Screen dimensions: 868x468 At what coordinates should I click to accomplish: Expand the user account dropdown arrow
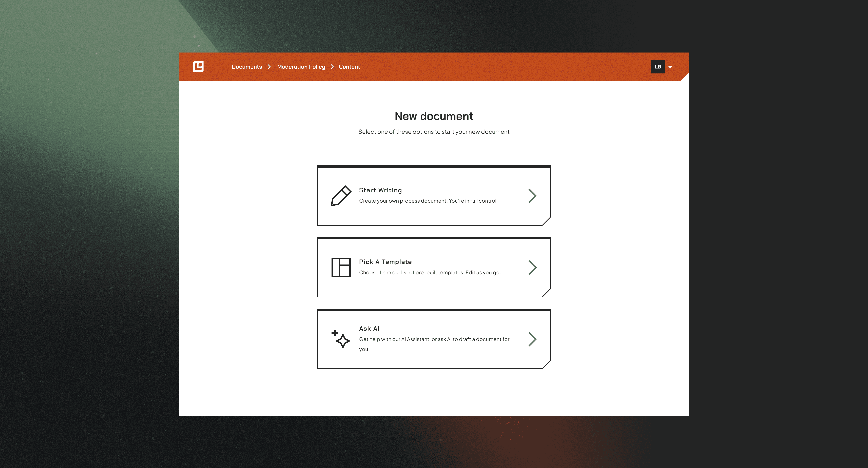tap(670, 67)
